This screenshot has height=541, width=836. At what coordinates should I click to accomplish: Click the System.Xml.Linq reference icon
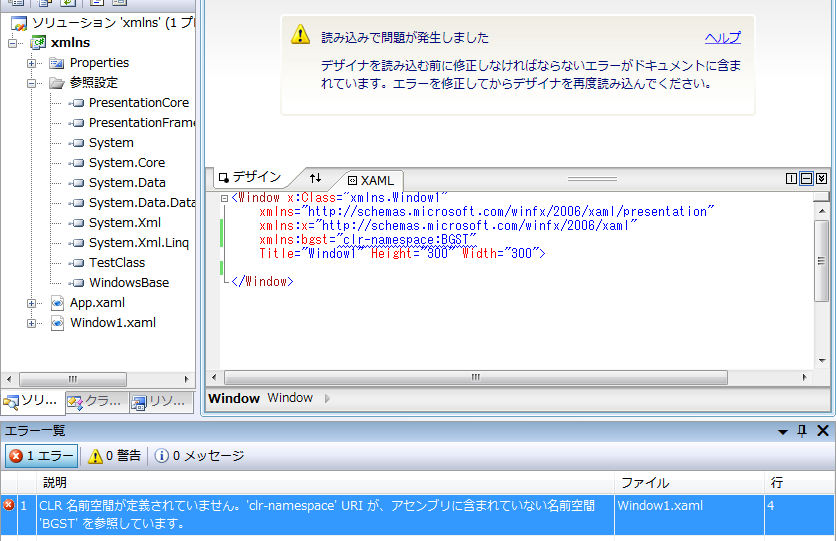point(77,243)
